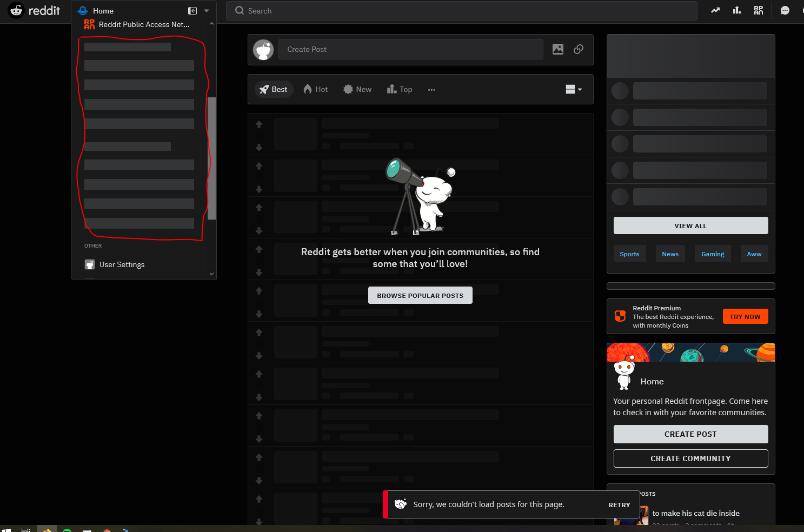This screenshot has height=532, width=804.
Task: Click Browse Popular Posts button
Action: 420,295
